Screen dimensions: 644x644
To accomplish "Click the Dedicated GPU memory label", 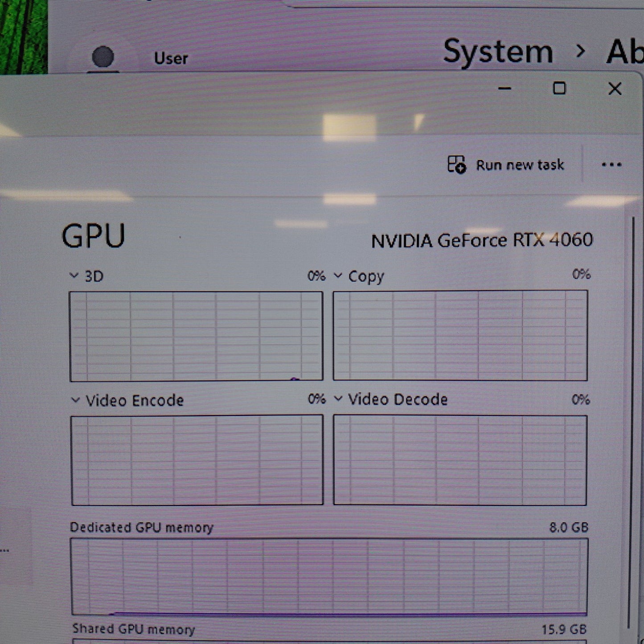I will tap(142, 528).
